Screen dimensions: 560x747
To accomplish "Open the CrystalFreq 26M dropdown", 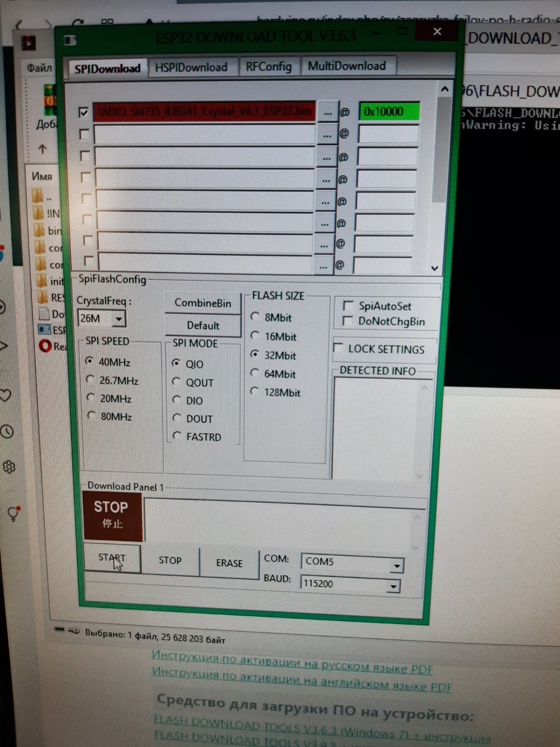I will (119, 319).
